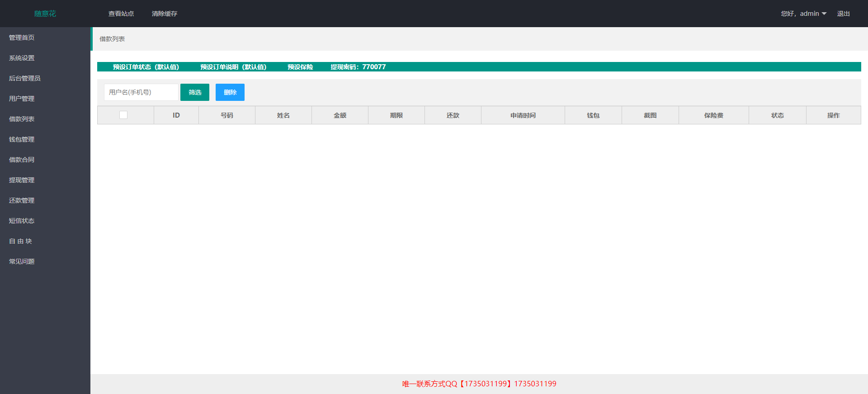Click the red QQ contact footer text
Viewport: 868px width, 394px height.
479,384
